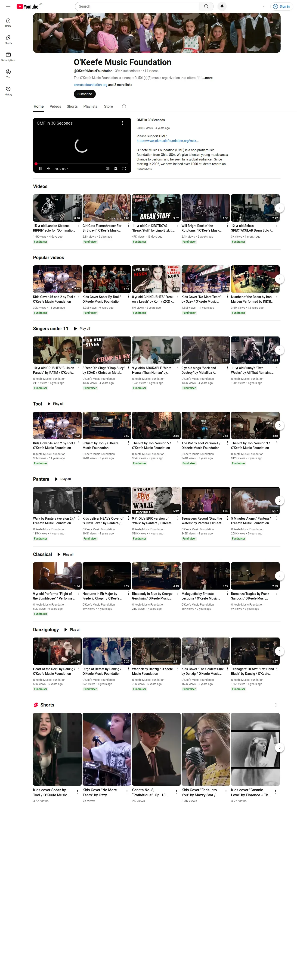This screenshot has height=980, width=297.
Task: Open History in sidebar
Action: (x=8, y=91)
